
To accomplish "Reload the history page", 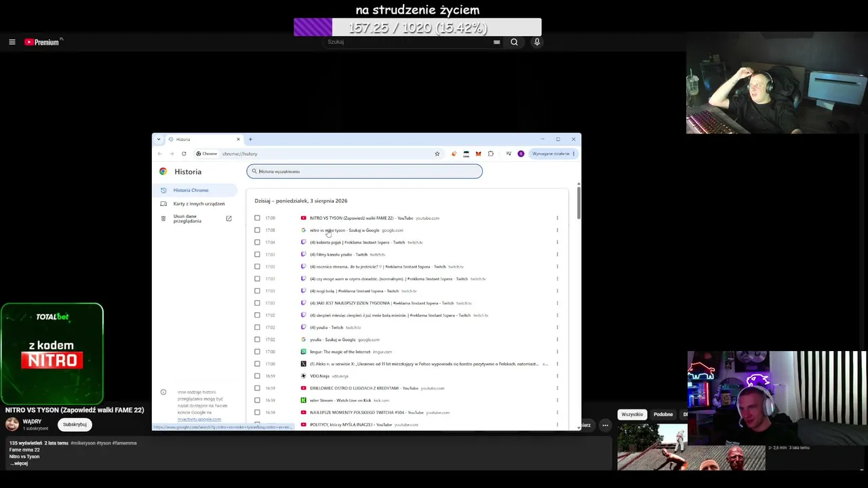I will pos(184,154).
